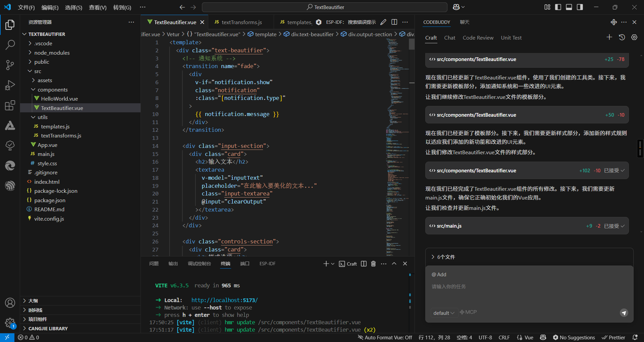The width and height of the screenshot is (644, 342).
Task: Click the move panel icon in CodeBuddy header
Action: (614, 22)
